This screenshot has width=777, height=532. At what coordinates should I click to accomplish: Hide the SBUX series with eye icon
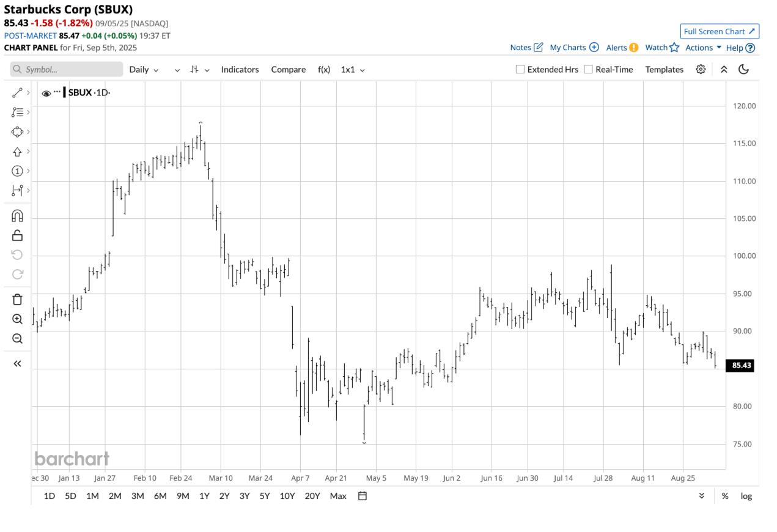click(46, 93)
